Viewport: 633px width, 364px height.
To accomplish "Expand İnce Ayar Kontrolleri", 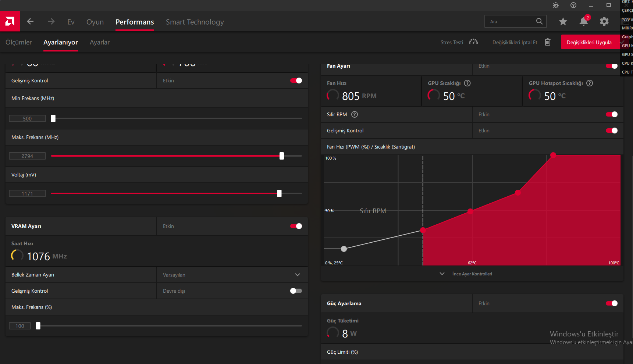I will (466, 274).
